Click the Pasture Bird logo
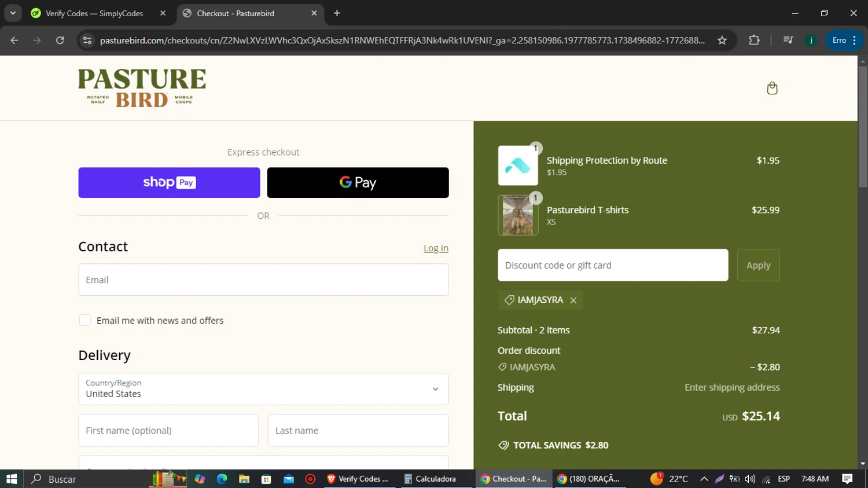The height and width of the screenshot is (488, 868). tap(142, 88)
